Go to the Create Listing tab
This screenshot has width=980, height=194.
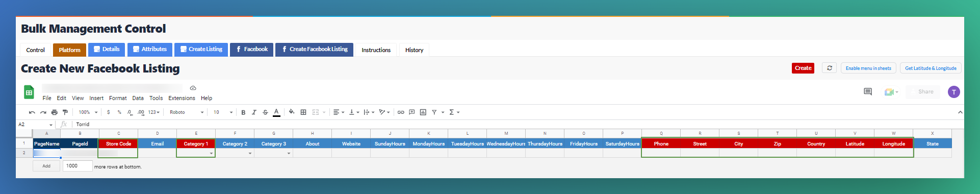[201, 50]
